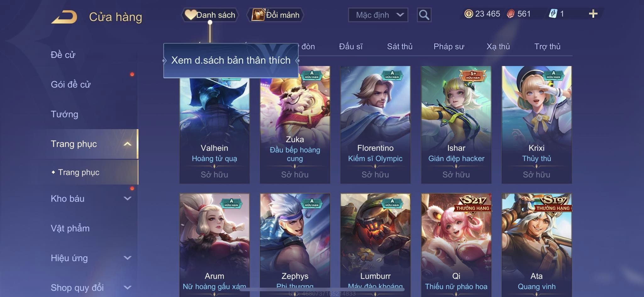Tap the red ruby currency icon
The height and width of the screenshot is (297, 644).
pyautogui.click(x=511, y=14)
